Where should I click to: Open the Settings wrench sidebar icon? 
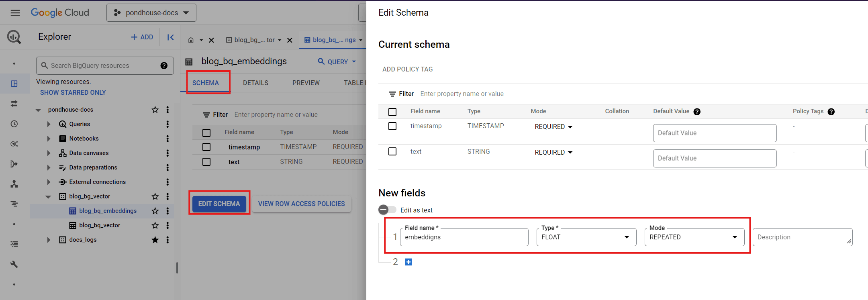click(x=14, y=264)
